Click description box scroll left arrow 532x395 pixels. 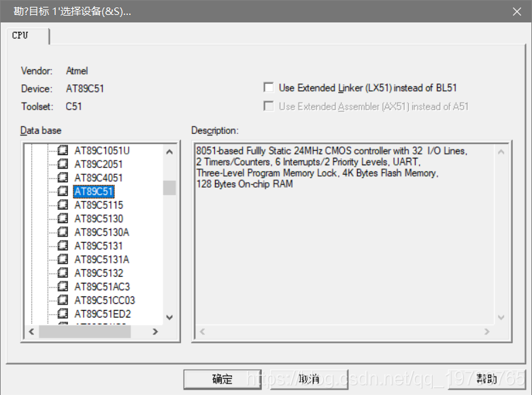(x=203, y=331)
